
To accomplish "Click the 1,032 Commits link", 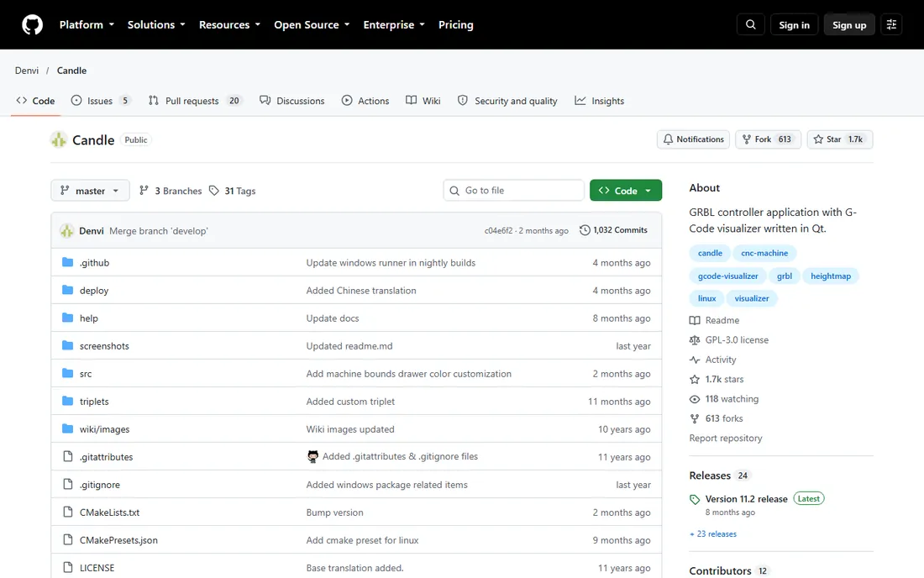I will tap(613, 230).
